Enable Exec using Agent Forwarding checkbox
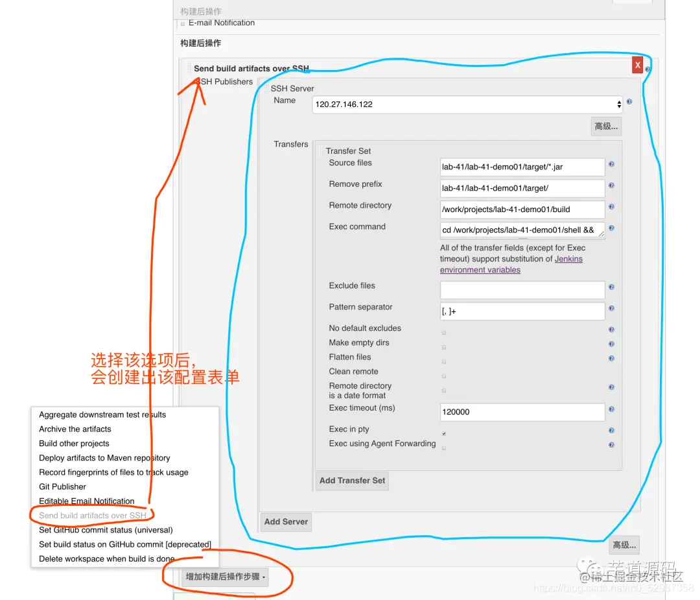Viewport: 700px width, 600px height. pyautogui.click(x=444, y=448)
